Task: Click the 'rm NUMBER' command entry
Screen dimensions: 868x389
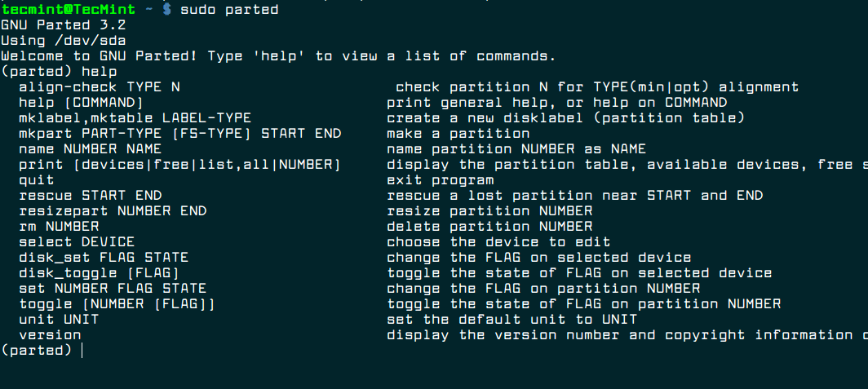Action: 60,227
